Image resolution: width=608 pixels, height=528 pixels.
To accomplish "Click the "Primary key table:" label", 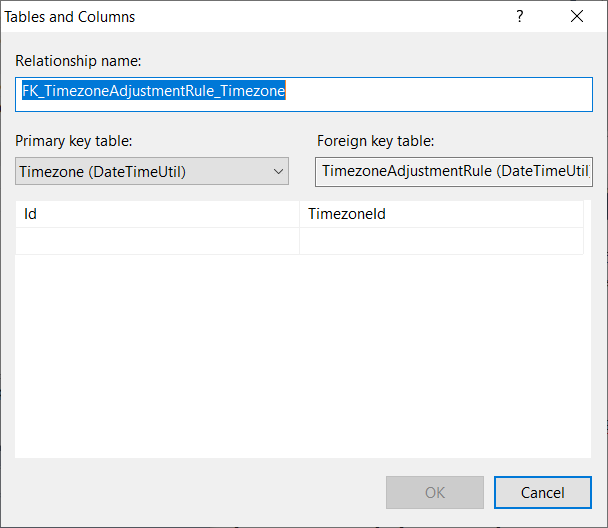I will (74, 141).
